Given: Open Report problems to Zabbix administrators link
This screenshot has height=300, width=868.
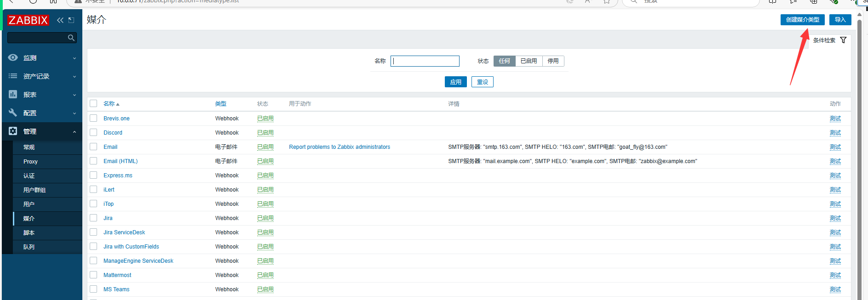Looking at the screenshot, I should coord(339,147).
